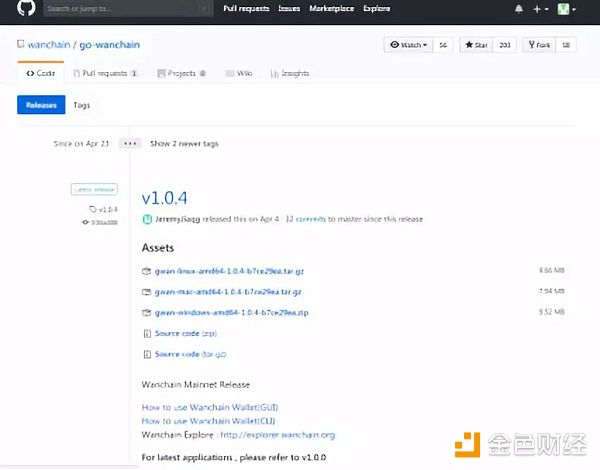
Task: View the forks count
Action: [566, 45]
